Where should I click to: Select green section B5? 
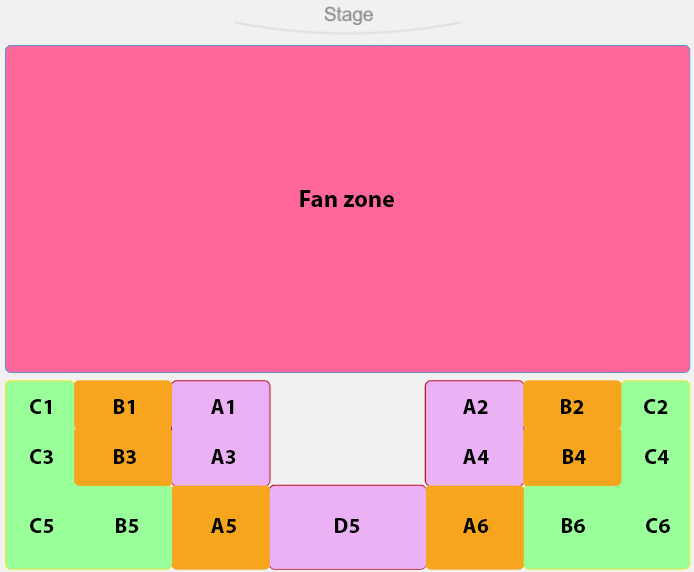coord(126,526)
